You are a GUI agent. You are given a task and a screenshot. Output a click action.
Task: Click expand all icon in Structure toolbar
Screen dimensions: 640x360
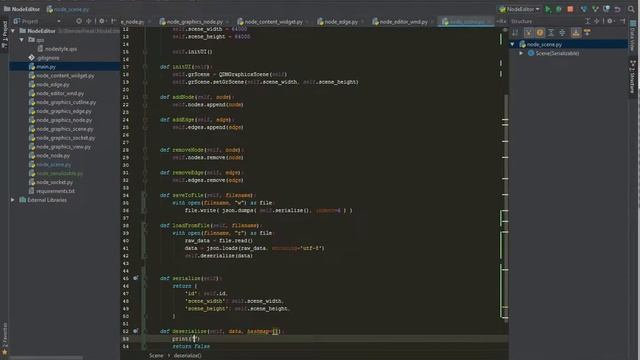click(551, 33)
